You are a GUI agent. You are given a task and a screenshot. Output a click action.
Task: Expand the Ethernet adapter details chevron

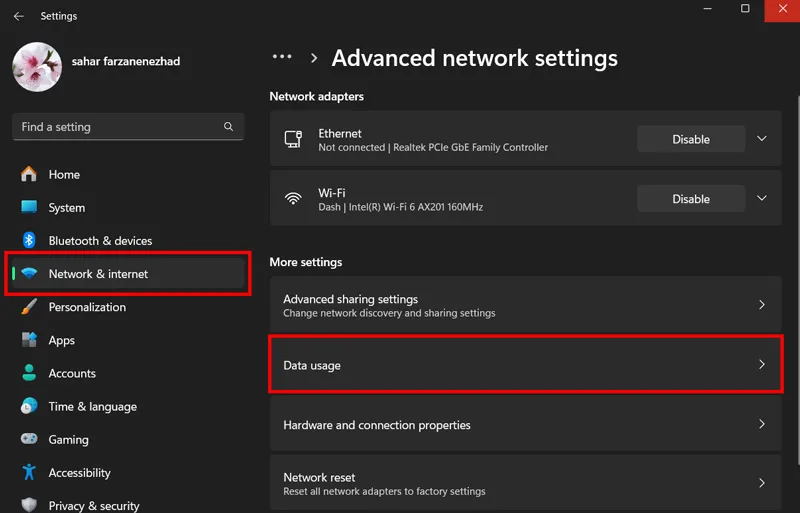pyautogui.click(x=762, y=139)
